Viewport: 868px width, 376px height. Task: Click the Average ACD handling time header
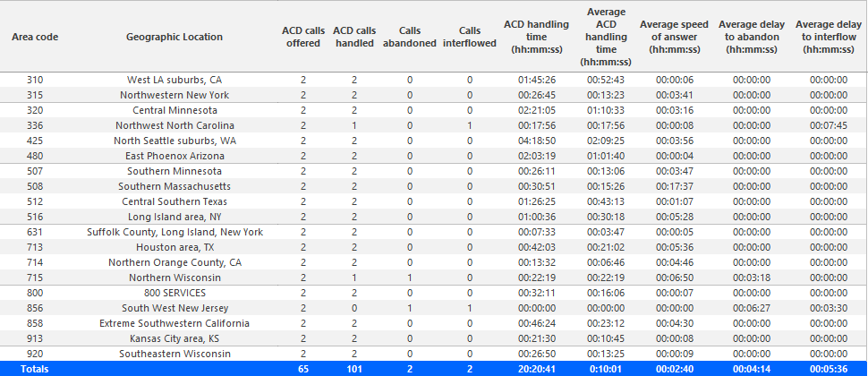606,37
